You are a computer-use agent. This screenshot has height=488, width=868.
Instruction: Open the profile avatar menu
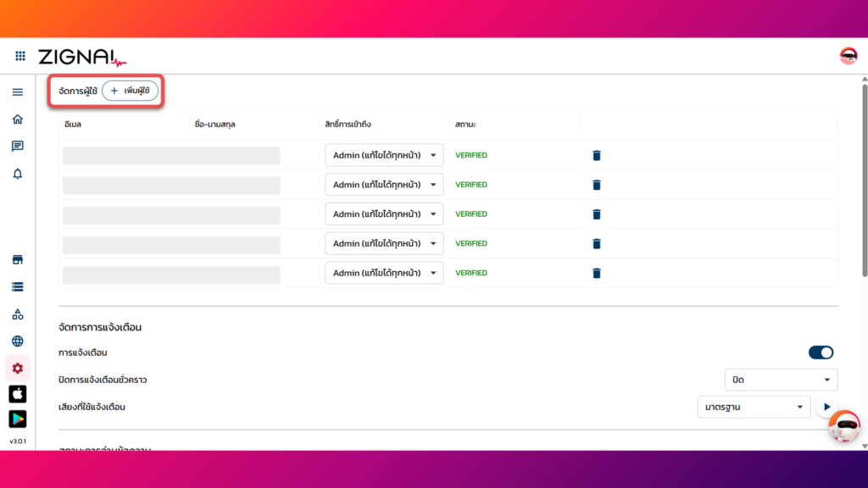click(848, 56)
